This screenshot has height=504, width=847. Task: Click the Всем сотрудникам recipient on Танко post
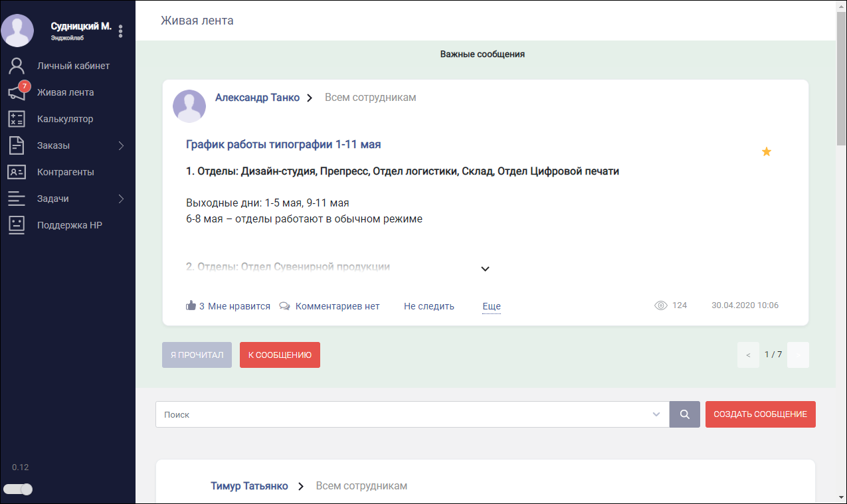[x=371, y=97]
